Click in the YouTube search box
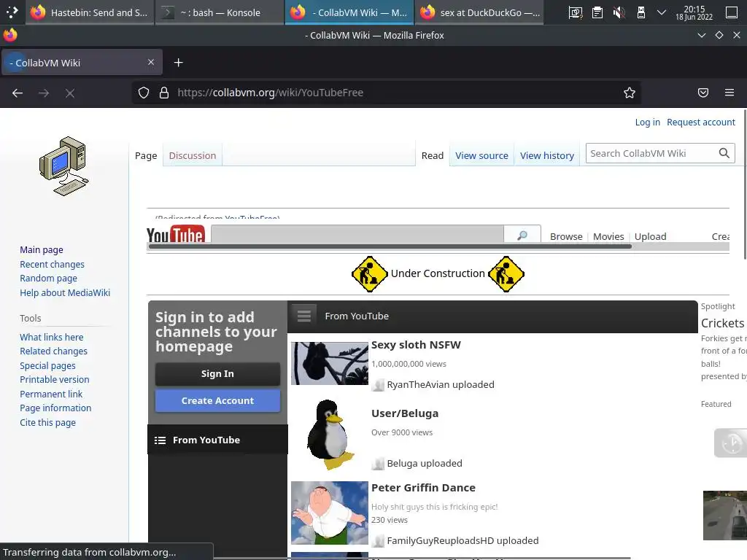This screenshot has width=747, height=560. (357, 234)
